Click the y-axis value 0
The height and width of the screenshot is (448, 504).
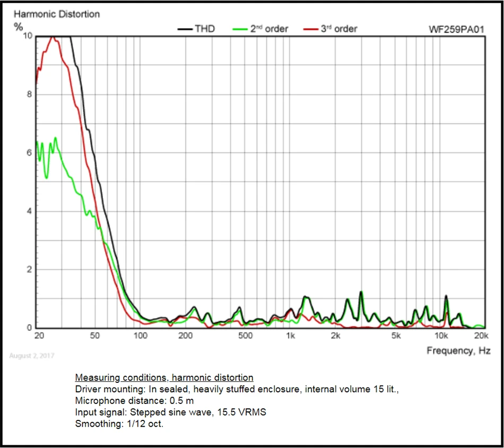click(x=30, y=328)
